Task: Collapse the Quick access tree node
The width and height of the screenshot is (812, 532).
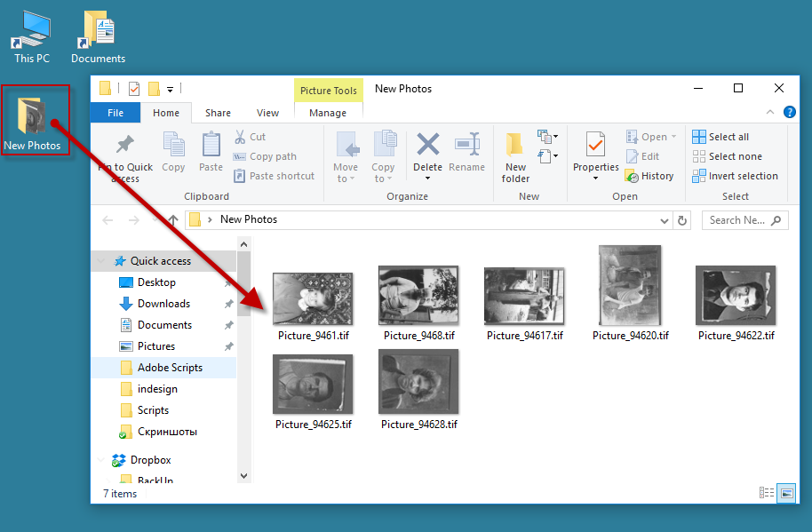Action: (102, 261)
